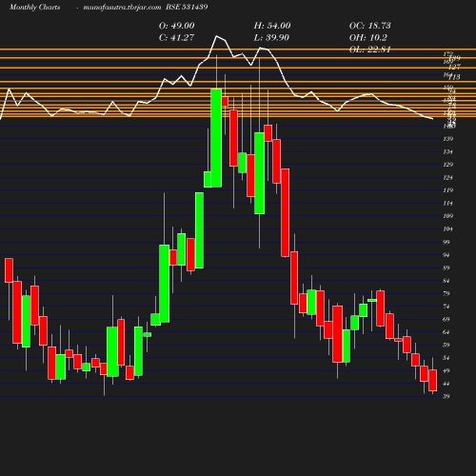This screenshot has width=476, height=476.
Task: Click the 'OL: 22.81' value
Action: [369, 50]
